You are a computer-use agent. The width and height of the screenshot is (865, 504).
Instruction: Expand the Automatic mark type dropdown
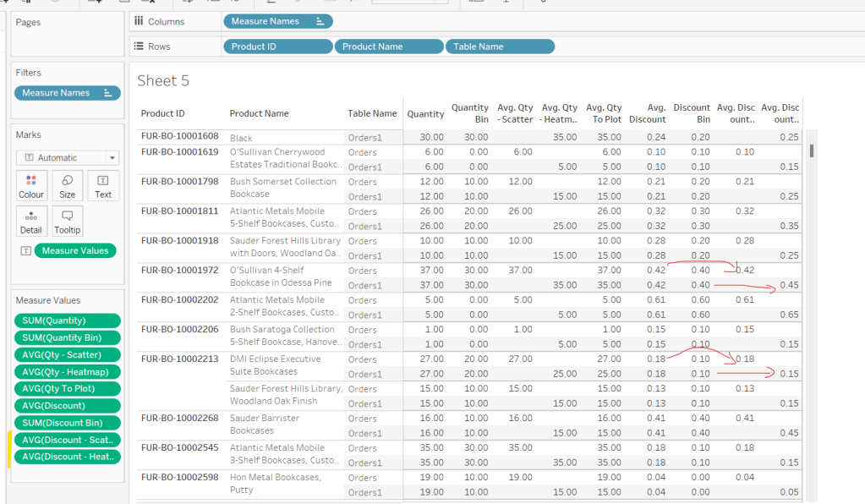[112, 157]
